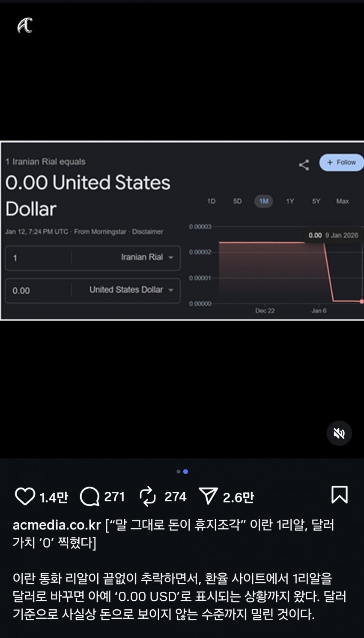Select the 5Y chart range
The image size is (364, 638).
316,201
